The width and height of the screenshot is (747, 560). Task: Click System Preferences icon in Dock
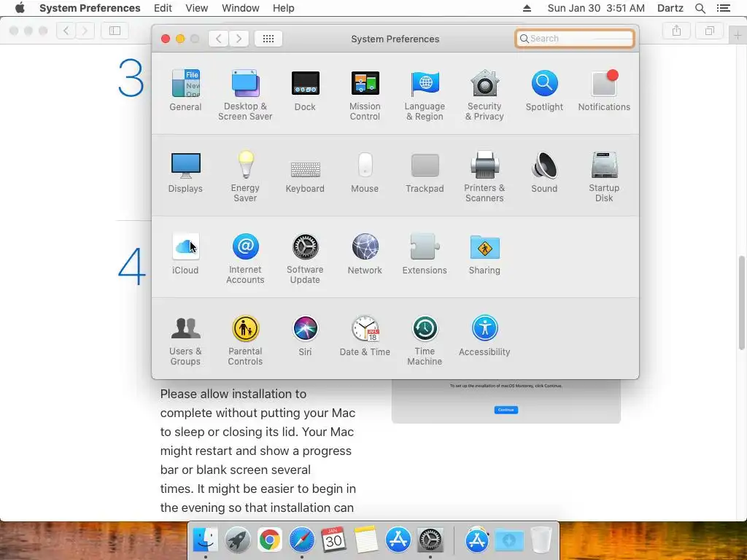pos(430,540)
